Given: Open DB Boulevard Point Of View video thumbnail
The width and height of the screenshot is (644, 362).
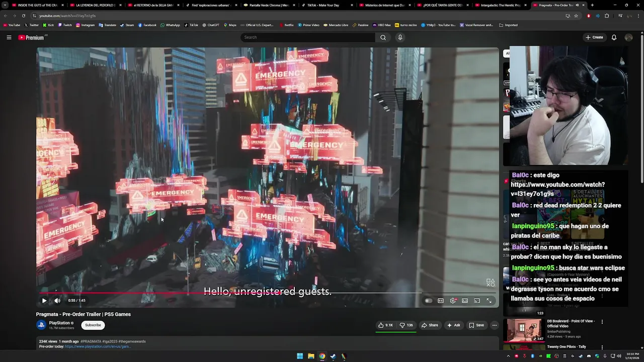Looking at the screenshot, I should coord(524,329).
